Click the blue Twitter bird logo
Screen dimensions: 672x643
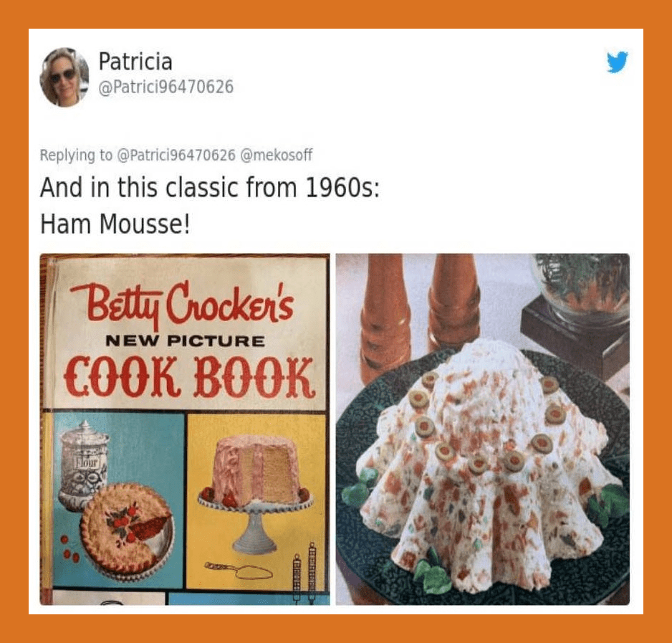click(617, 62)
